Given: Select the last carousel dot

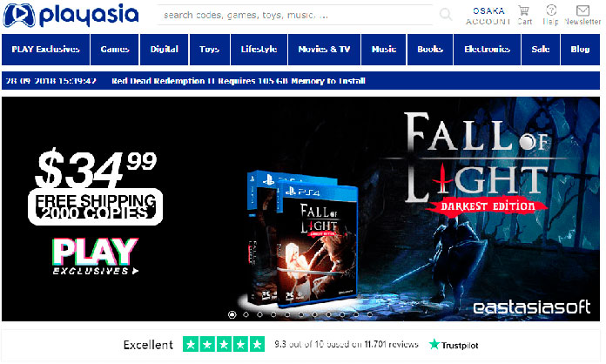Looking at the screenshot, I should (370, 314).
